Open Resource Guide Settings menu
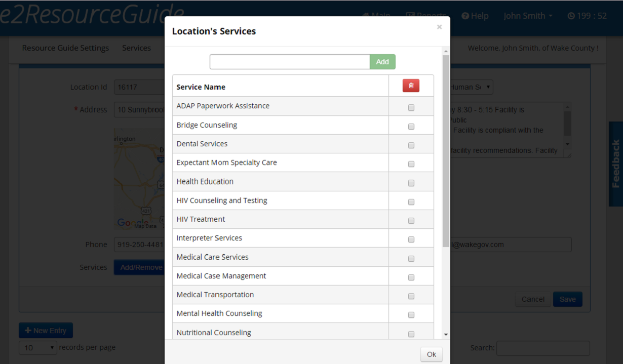This screenshot has width=623, height=364. pyautogui.click(x=65, y=48)
